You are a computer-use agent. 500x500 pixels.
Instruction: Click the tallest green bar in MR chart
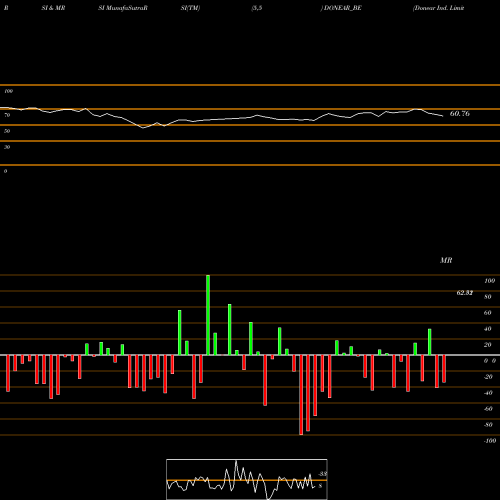(x=208, y=315)
